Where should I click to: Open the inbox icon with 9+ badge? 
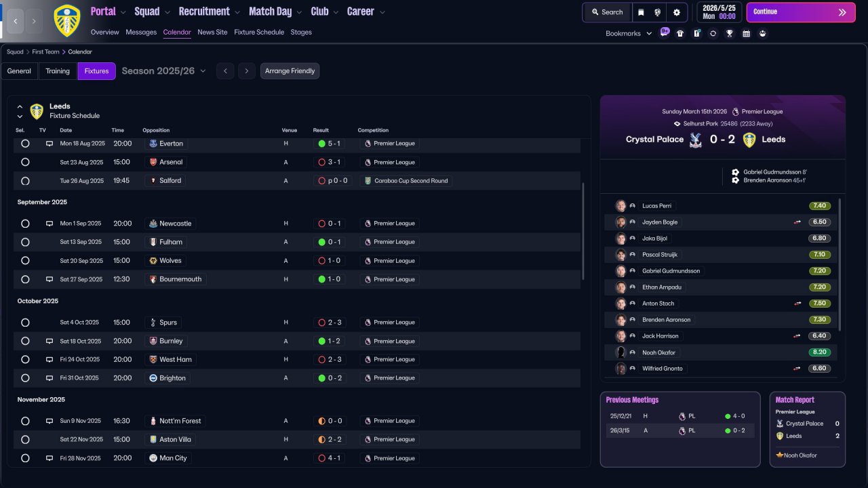coord(664,33)
